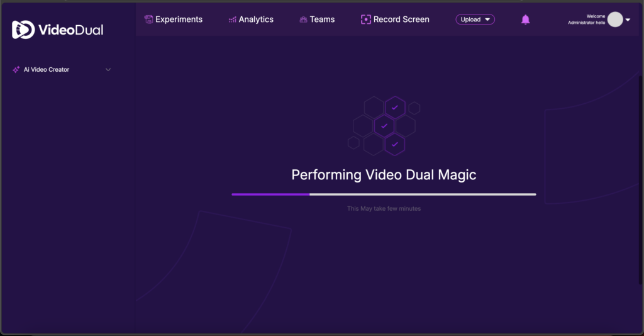
Task: Click the Experiments flask icon
Action: (x=148, y=20)
